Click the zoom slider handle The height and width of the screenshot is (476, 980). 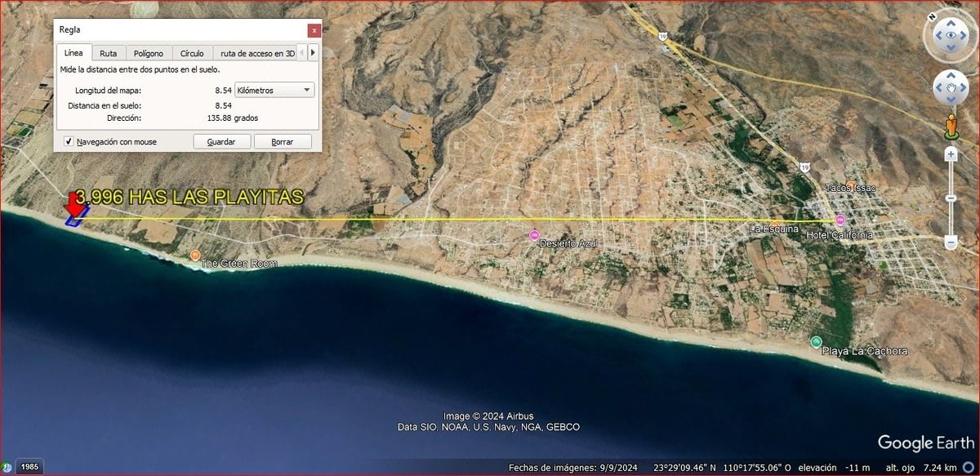pos(951,198)
